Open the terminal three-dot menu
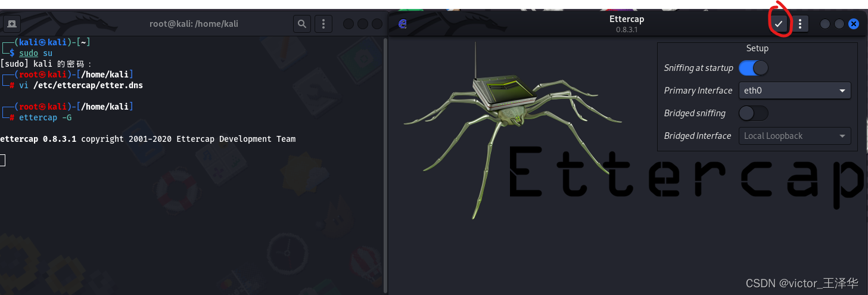 point(323,24)
